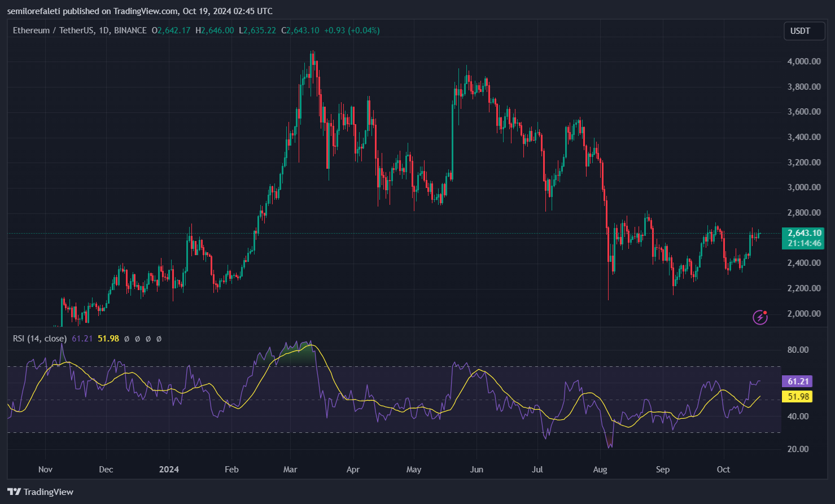Screen dimensions: 835x504
Task: Open the USDT currency selector
Action: tap(804, 31)
